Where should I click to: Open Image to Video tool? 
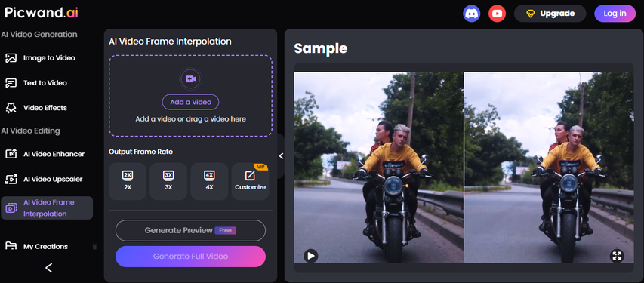(x=41, y=58)
